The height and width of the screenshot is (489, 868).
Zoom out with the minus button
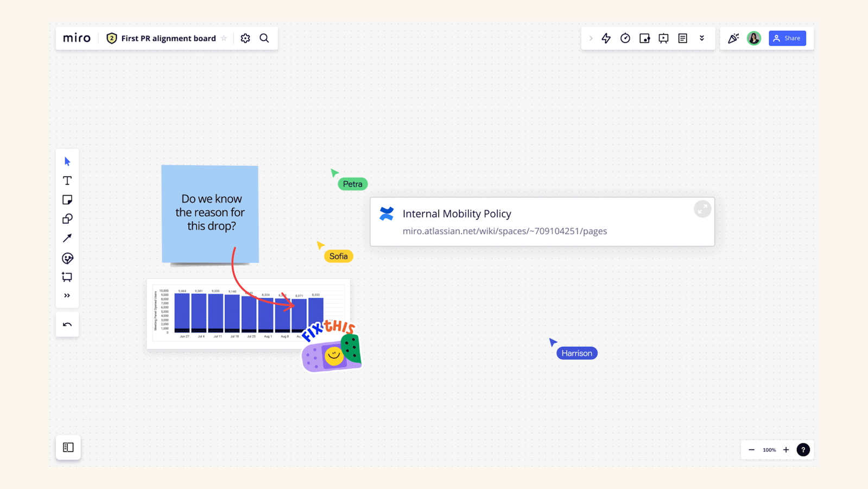pyautogui.click(x=751, y=450)
